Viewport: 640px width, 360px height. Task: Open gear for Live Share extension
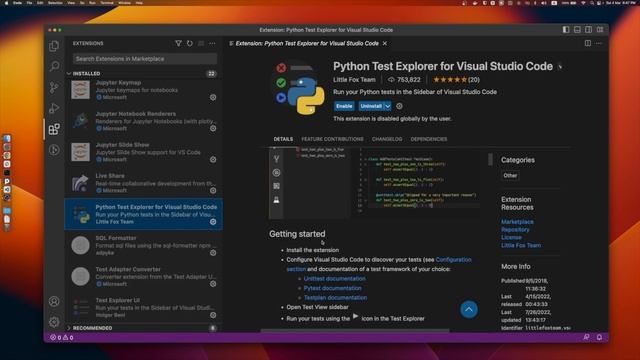coord(213,191)
